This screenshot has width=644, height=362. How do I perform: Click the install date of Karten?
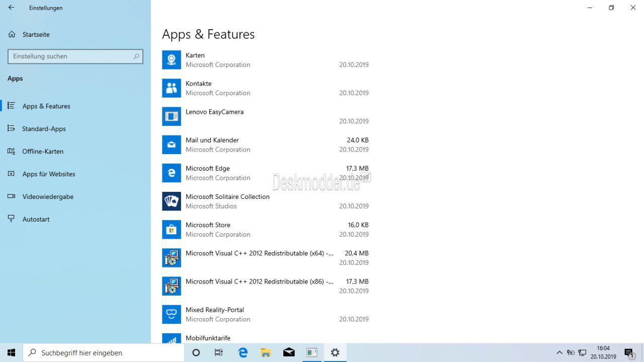pyautogui.click(x=354, y=64)
